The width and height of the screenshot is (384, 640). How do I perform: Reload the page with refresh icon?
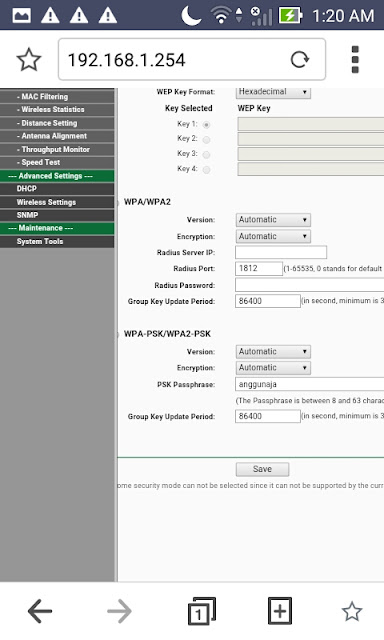(300, 60)
